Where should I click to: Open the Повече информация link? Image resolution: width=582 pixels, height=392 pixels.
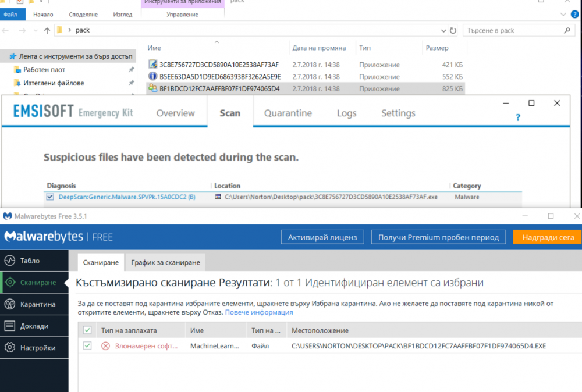pos(259,312)
